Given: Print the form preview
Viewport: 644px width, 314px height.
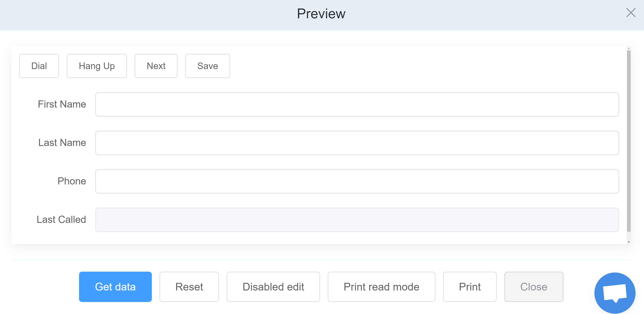Looking at the screenshot, I should click(x=470, y=287).
